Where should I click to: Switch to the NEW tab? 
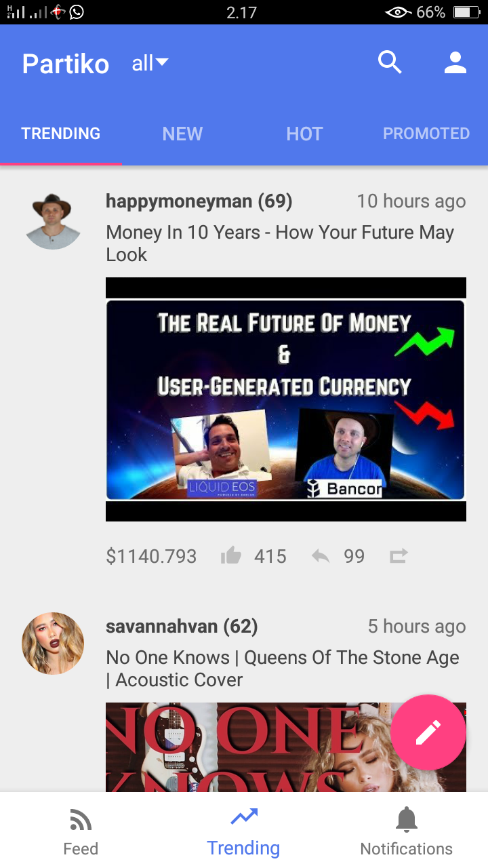[182, 134]
